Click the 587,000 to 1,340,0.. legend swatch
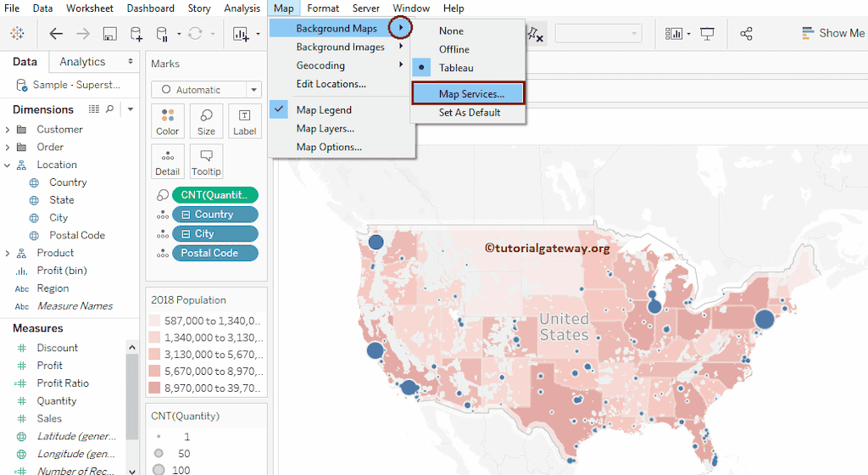 pos(154,321)
